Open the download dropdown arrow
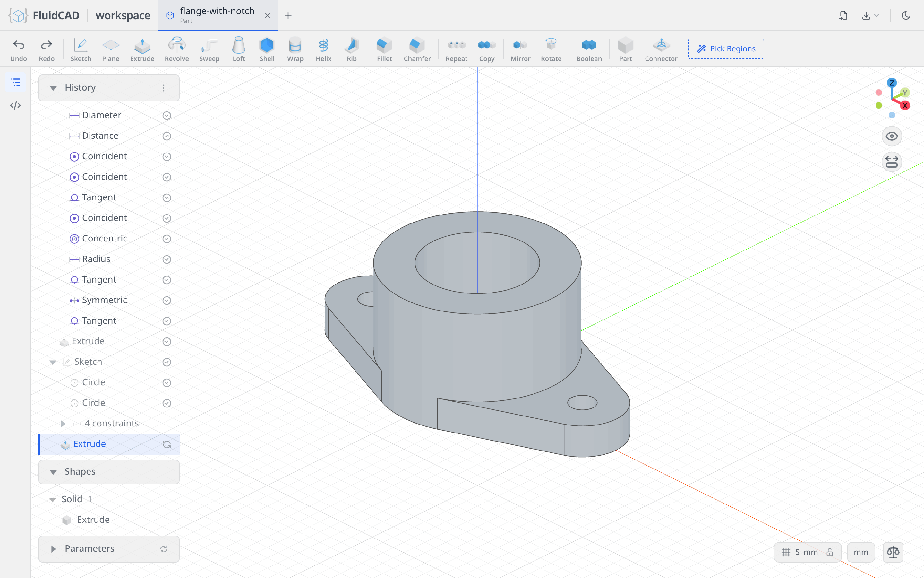924x578 pixels. pyautogui.click(x=876, y=15)
